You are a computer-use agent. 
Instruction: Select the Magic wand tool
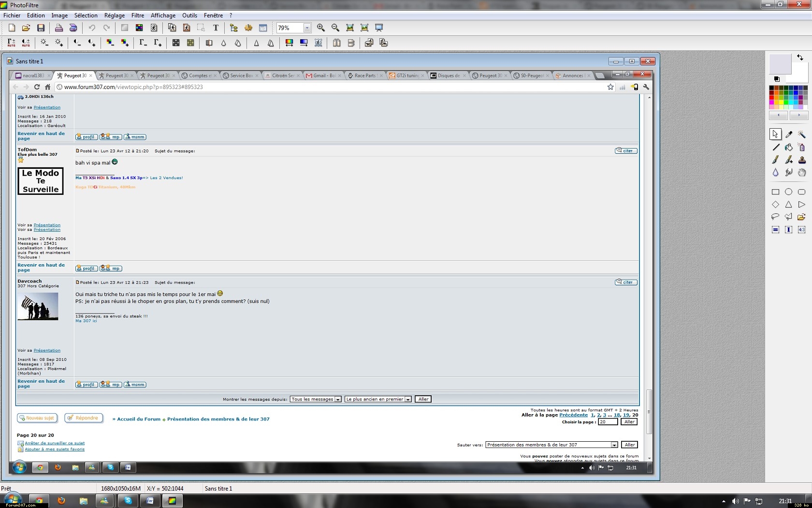pyautogui.click(x=802, y=134)
